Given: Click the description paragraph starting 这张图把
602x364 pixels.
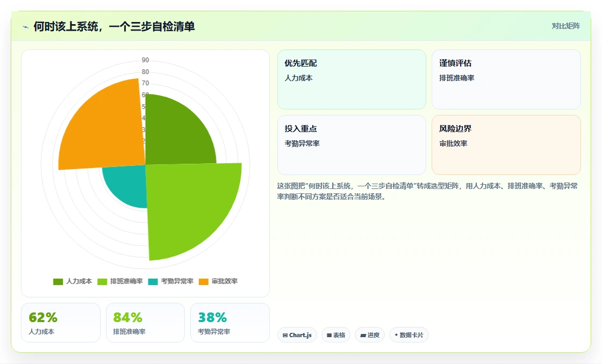Looking at the screenshot, I should 427,192.
